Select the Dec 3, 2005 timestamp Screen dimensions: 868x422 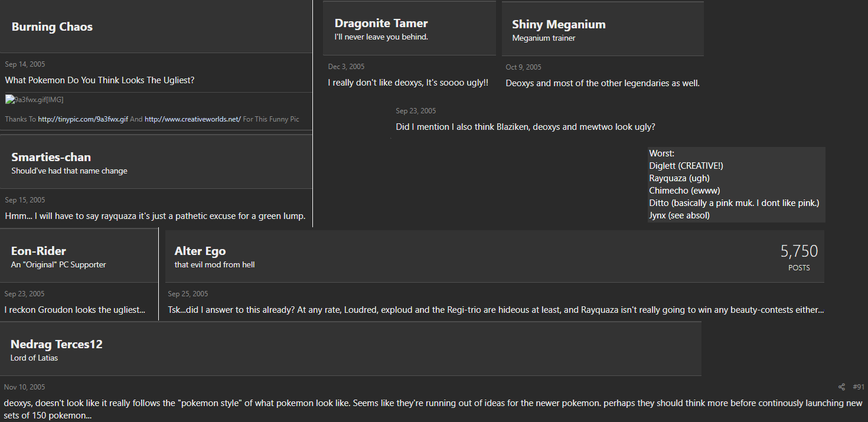(x=347, y=67)
